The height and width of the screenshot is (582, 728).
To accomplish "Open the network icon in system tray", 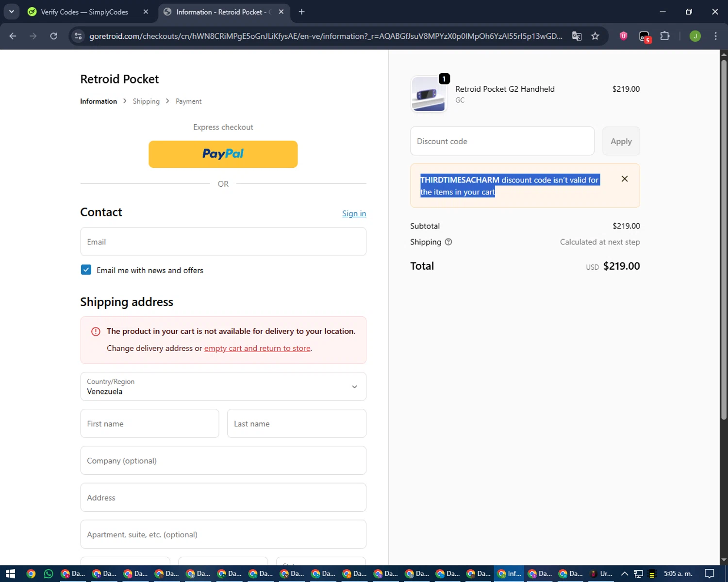I will (638, 574).
